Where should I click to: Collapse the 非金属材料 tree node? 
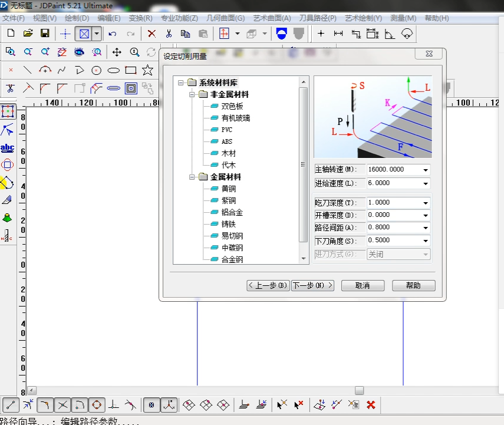192,94
